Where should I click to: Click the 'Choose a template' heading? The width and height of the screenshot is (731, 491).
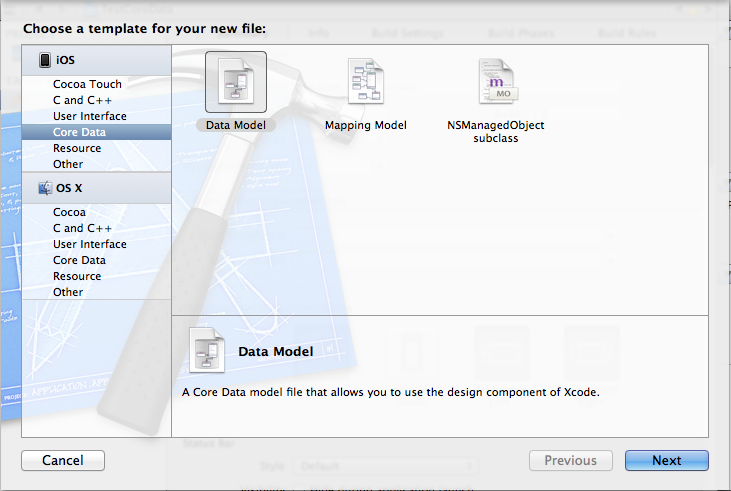click(145, 28)
